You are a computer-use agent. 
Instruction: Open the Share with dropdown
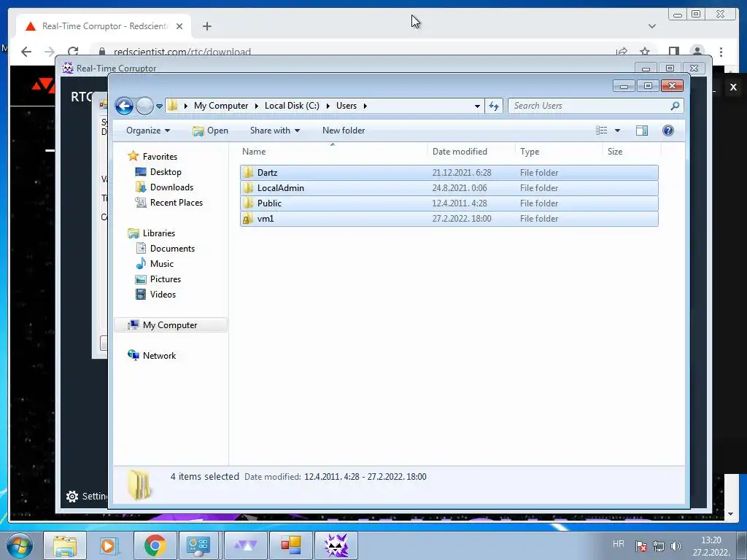tap(275, 131)
